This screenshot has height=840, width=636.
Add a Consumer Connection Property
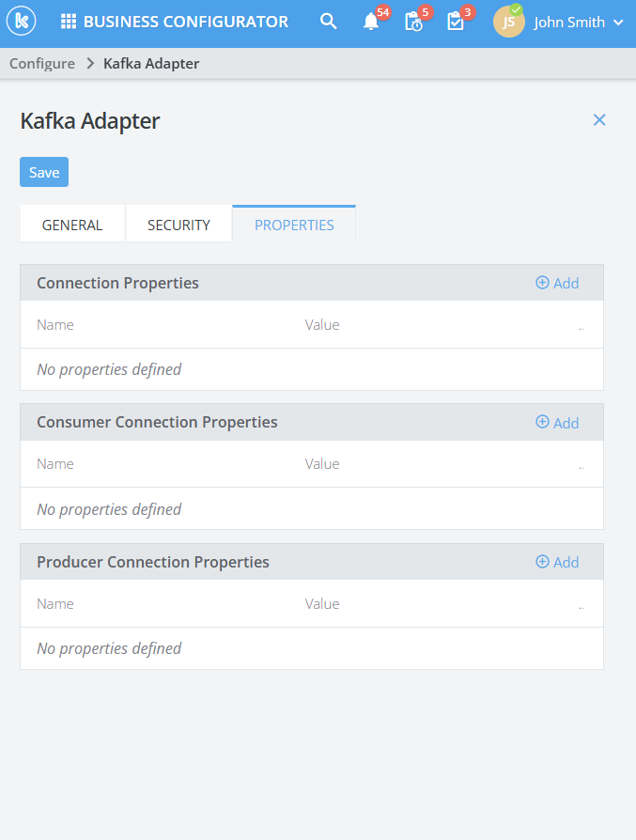(557, 423)
